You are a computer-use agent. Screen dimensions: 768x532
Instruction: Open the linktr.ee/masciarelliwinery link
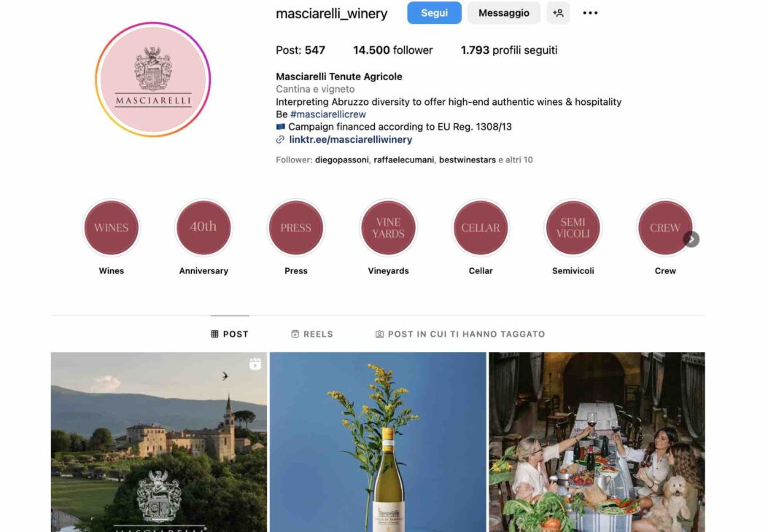pyautogui.click(x=351, y=139)
